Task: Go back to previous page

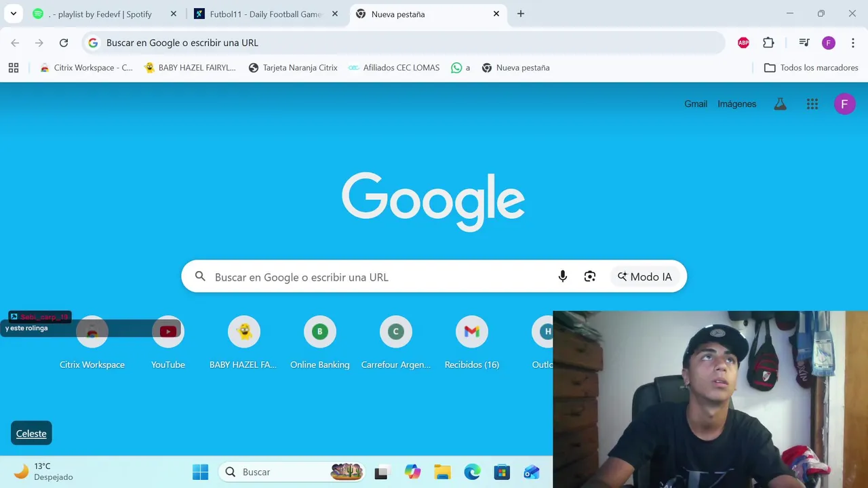Action: (15, 43)
